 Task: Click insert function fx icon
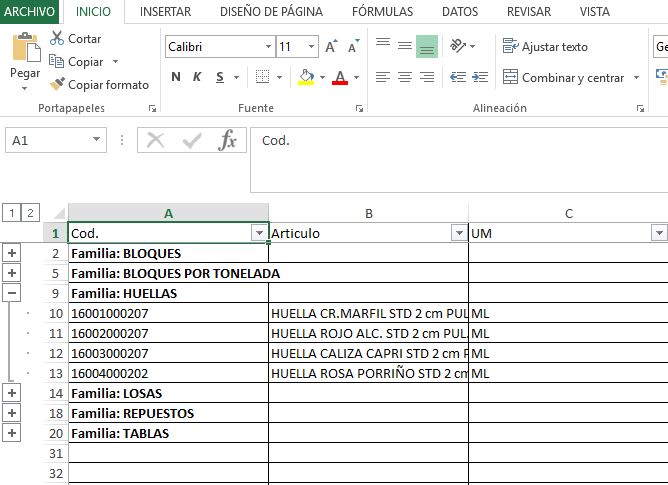pyautogui.click(x=227, y=140)
